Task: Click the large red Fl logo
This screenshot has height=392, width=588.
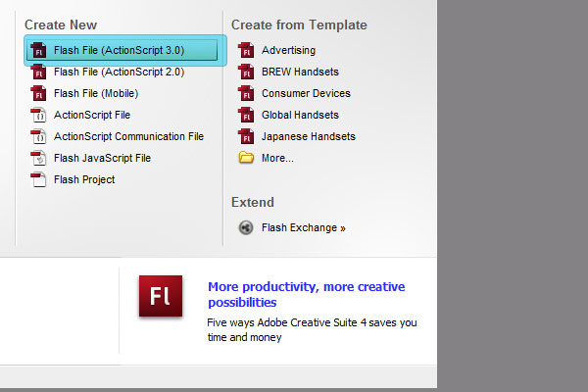Action: coord(161,296)
